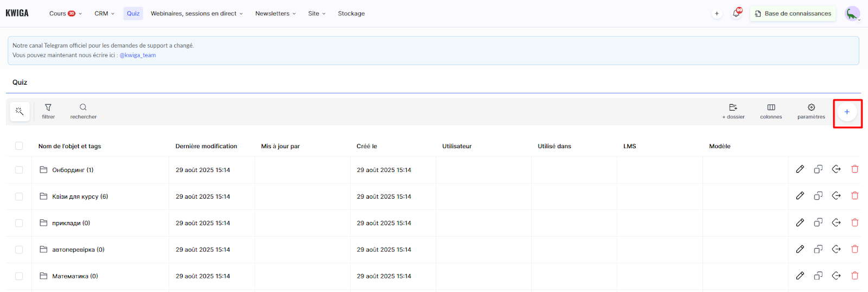Screen dimensions: 868x292
Task: Open the Newsletters dropdown menu
Action: (x=275, y=14)
